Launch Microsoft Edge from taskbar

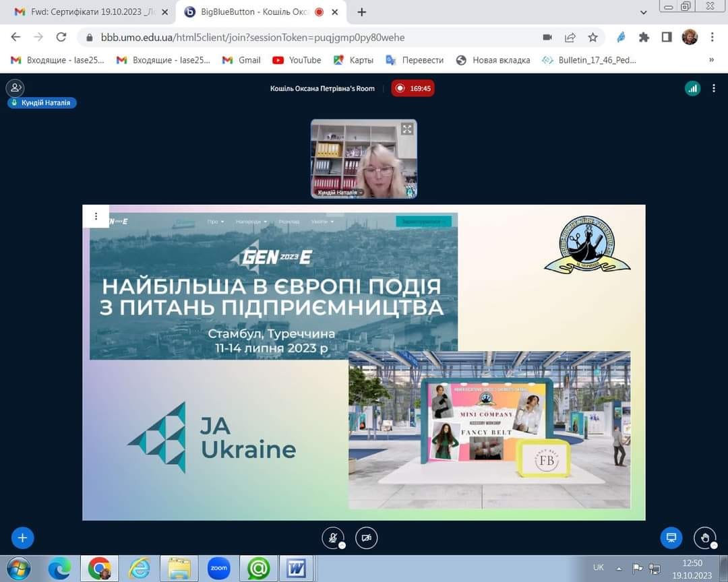click(60, 569)
